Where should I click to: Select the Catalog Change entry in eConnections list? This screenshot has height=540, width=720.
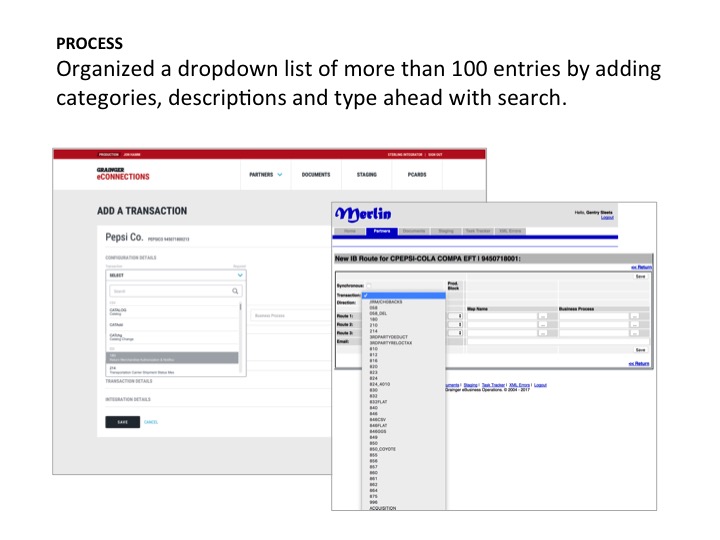[174, 337]
